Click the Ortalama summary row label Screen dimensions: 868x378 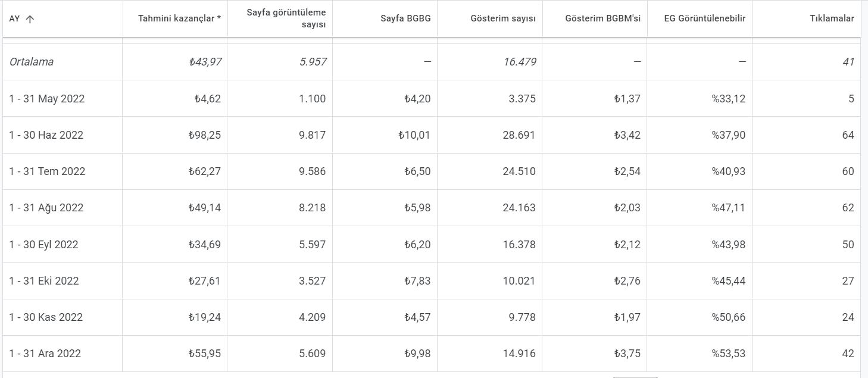[x=31, y=62]
